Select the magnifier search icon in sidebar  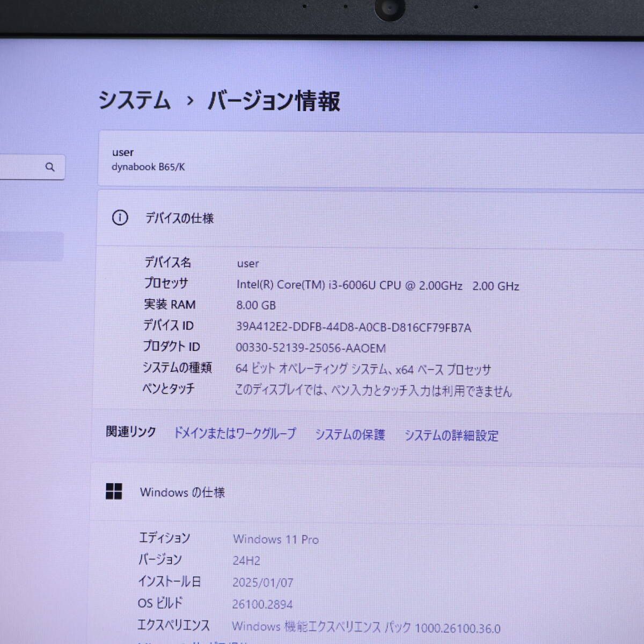pos(50,167)
